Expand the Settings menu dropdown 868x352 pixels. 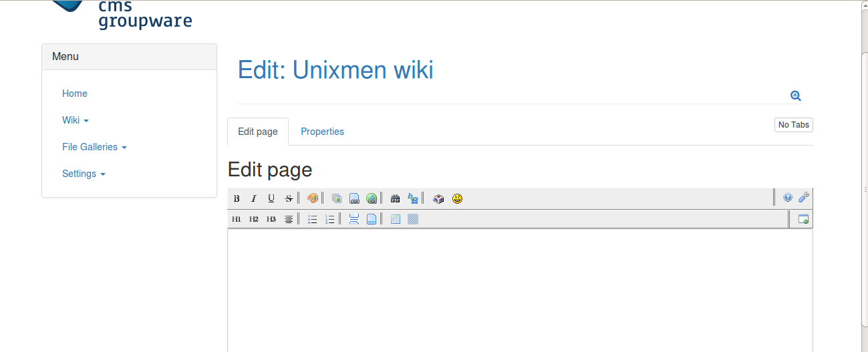pyautogui.click(x=84, y=174)
